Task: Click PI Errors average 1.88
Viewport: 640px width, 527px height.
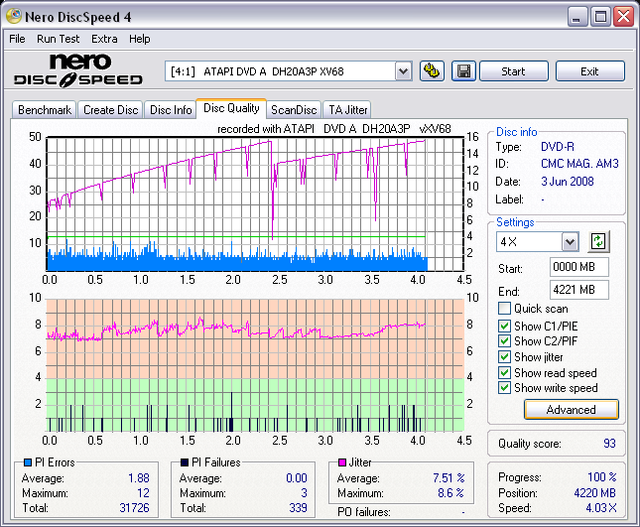Action: [x=139, y=478]
